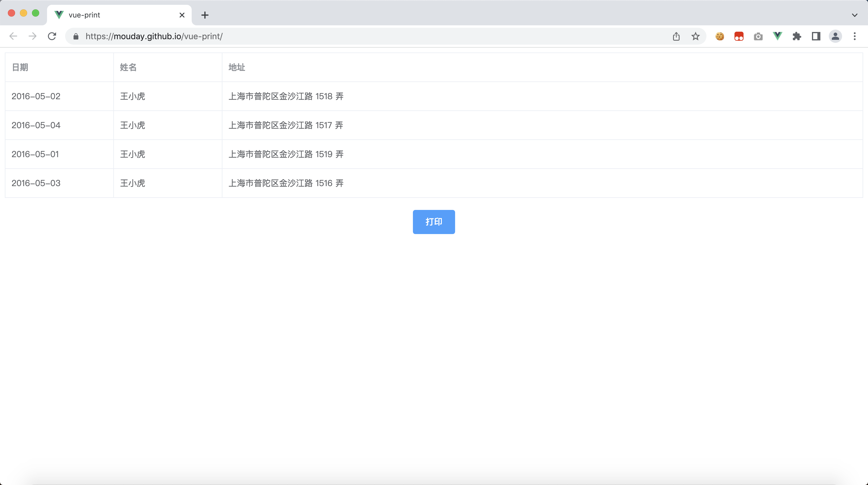
Task: Open the Extensions puzzle piece menu
Action: pyautogui.click(x=797, y=36)
